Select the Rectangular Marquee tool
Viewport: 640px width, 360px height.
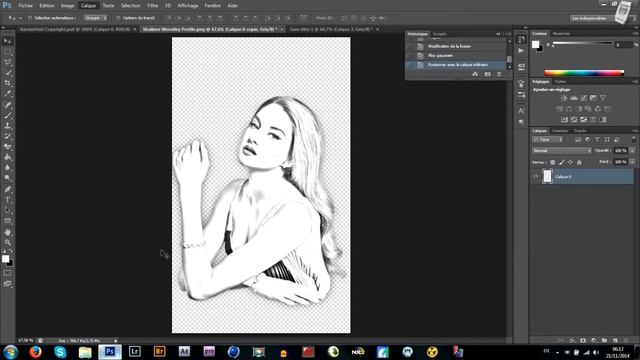point(7,52)
